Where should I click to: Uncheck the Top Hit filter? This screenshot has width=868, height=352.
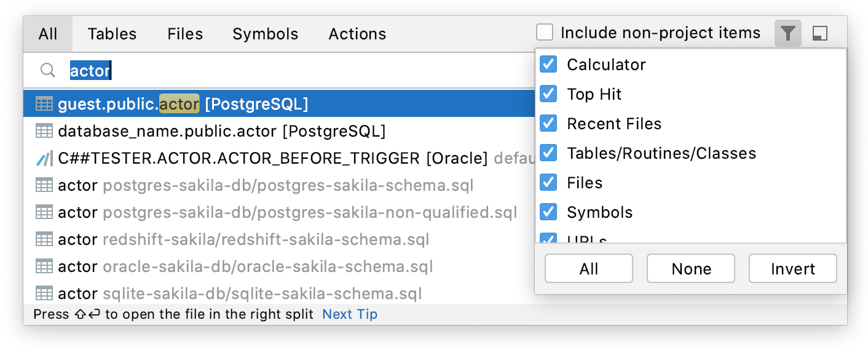pos(548,94)
